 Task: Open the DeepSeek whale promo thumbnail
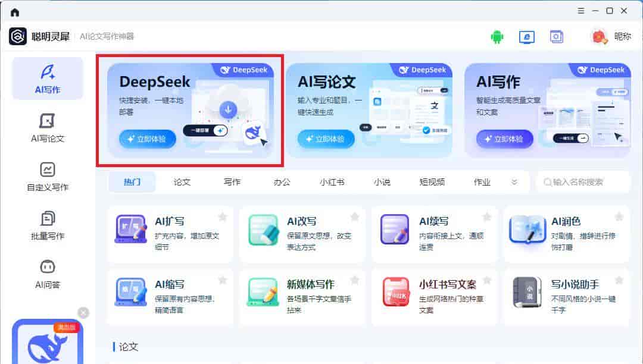48,341
